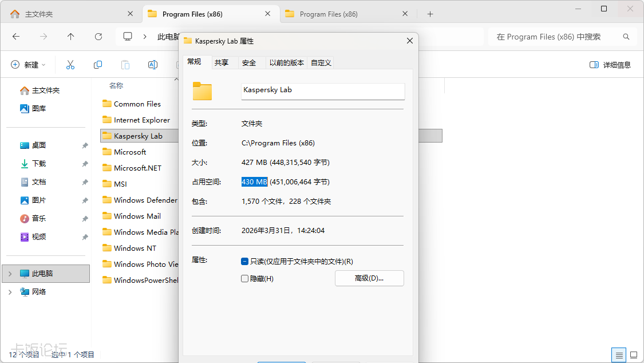Switch to large icons view

(x=634, y=355)
